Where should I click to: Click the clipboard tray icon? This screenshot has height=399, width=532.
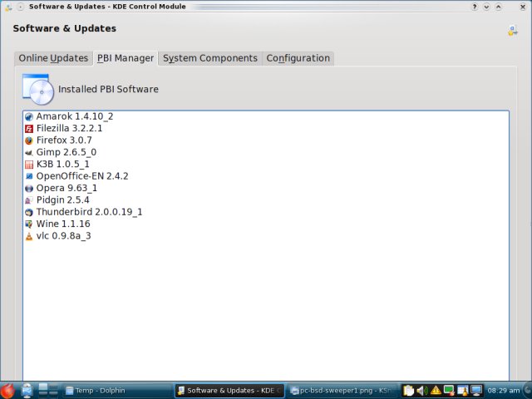click(408, 391)
